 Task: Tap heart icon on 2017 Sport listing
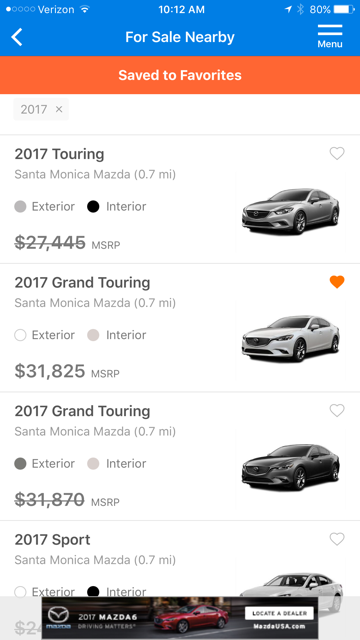[337, 539]
